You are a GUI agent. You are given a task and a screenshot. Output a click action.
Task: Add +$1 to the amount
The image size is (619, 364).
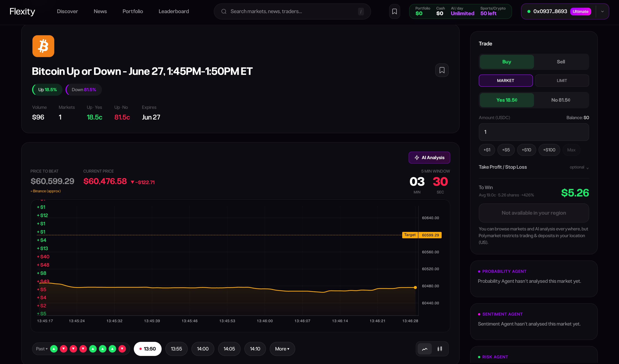tap(487, 150)
